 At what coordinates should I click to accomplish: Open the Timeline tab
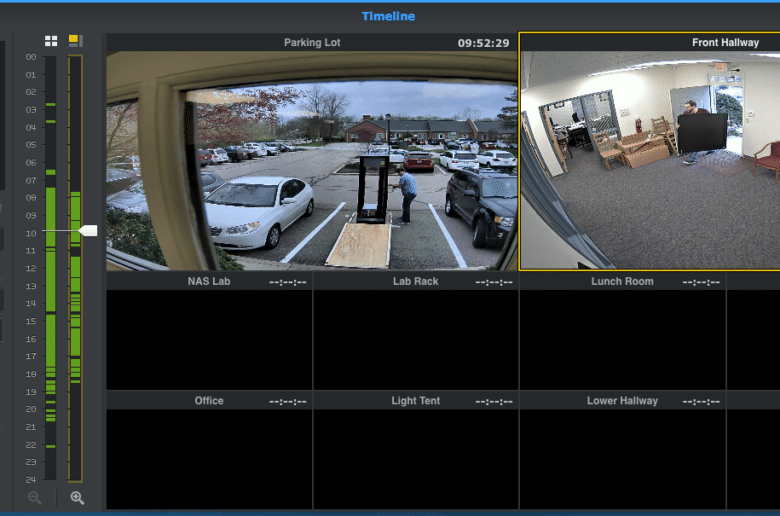click(389, 16)
